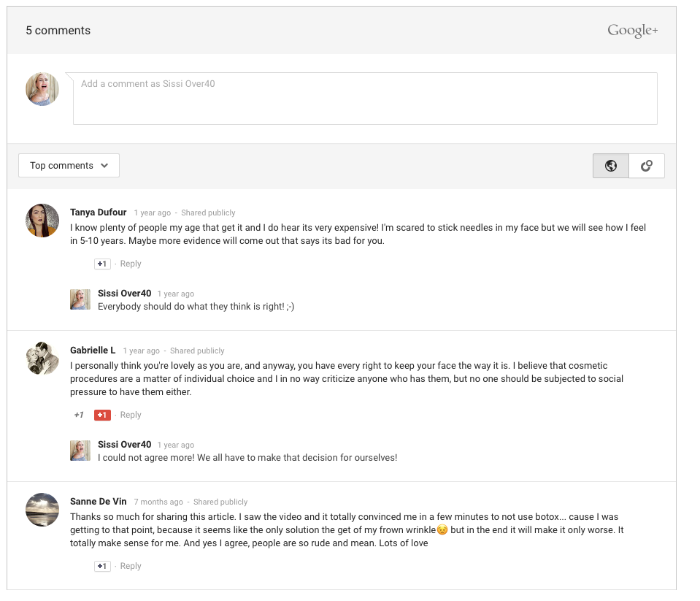
Task: Reply to Tanya Dufour's comment
Action: pos(131,264)
